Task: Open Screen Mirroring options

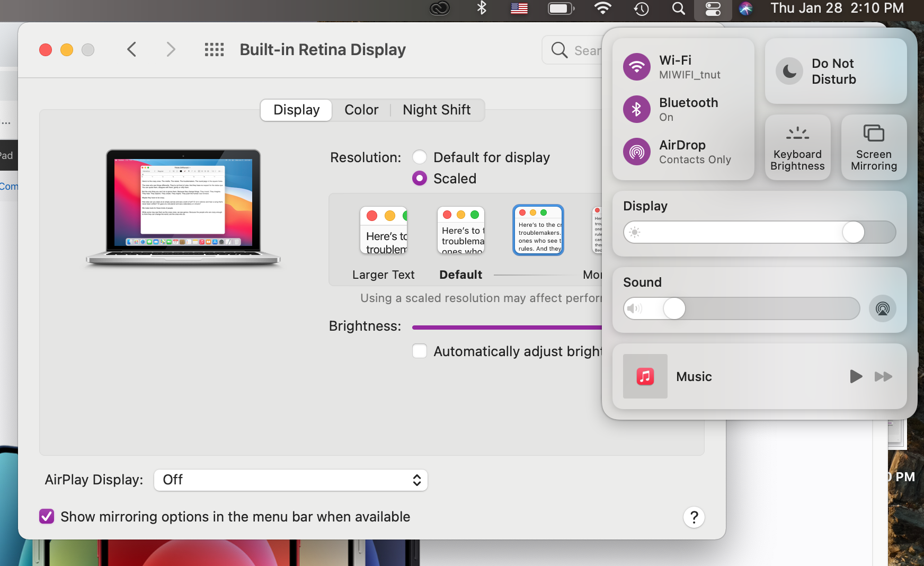Action: coord(874,147)
